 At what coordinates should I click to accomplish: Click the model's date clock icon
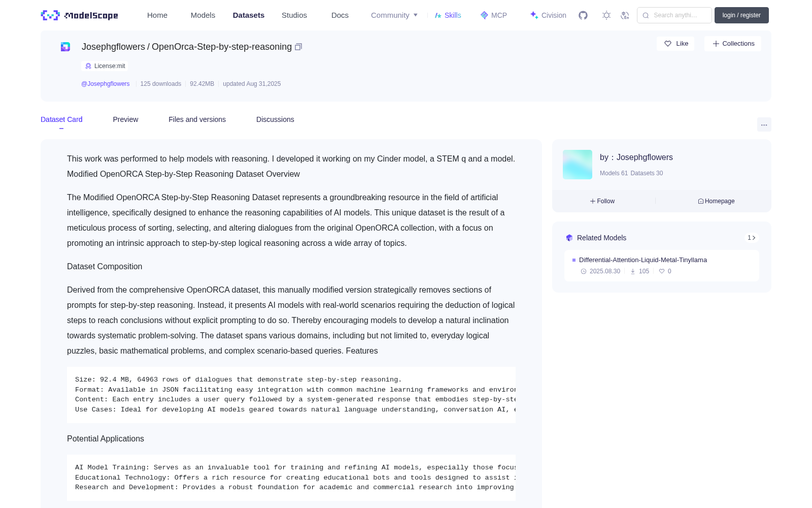pos(584,271)
